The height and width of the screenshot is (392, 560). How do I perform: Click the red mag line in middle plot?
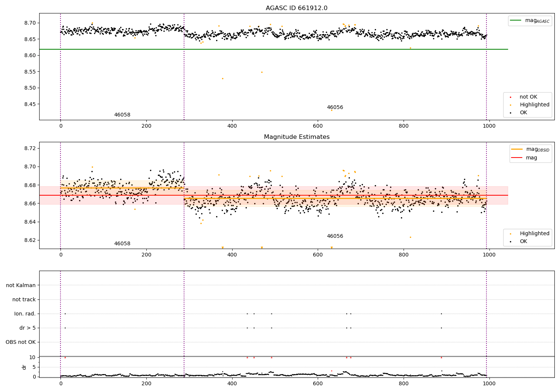[273, 195]
